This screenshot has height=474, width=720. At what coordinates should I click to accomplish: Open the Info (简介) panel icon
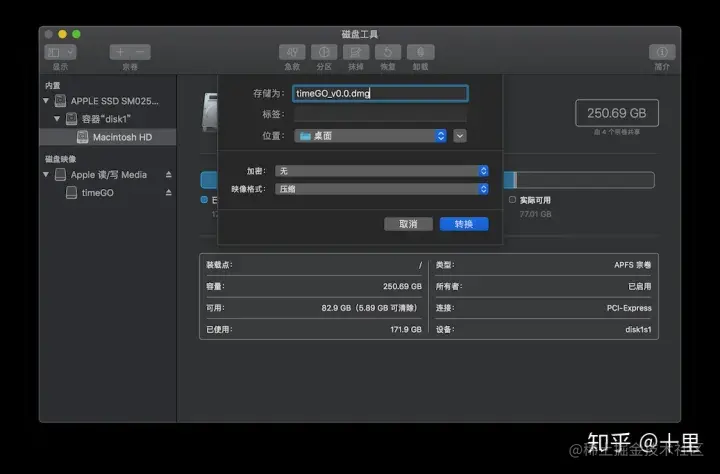click(x=662, y=52)
